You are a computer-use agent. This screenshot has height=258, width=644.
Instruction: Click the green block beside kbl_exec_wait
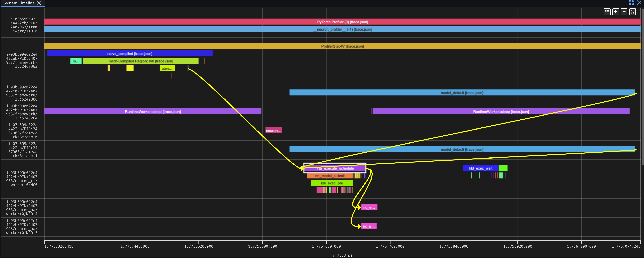(x=503, y=168)
